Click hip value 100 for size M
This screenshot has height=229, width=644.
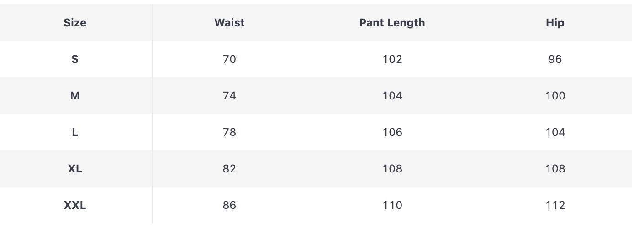click(555, 96)
